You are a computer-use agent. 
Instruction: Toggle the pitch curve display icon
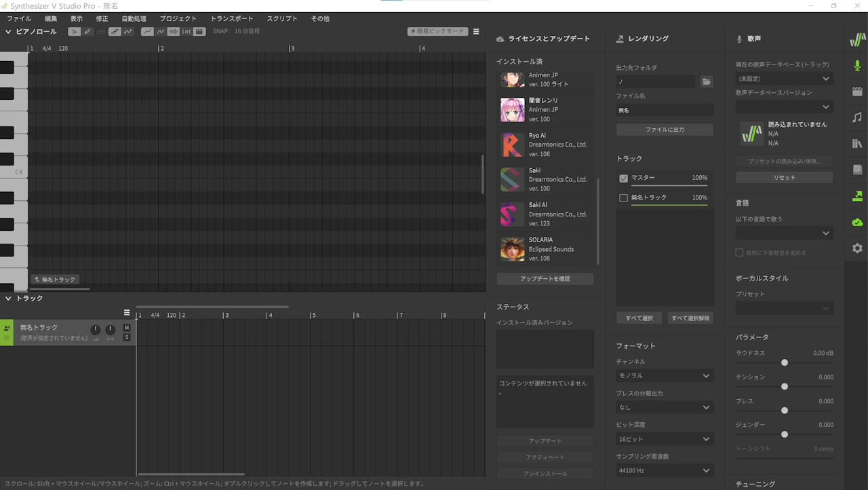coord(127,31)
